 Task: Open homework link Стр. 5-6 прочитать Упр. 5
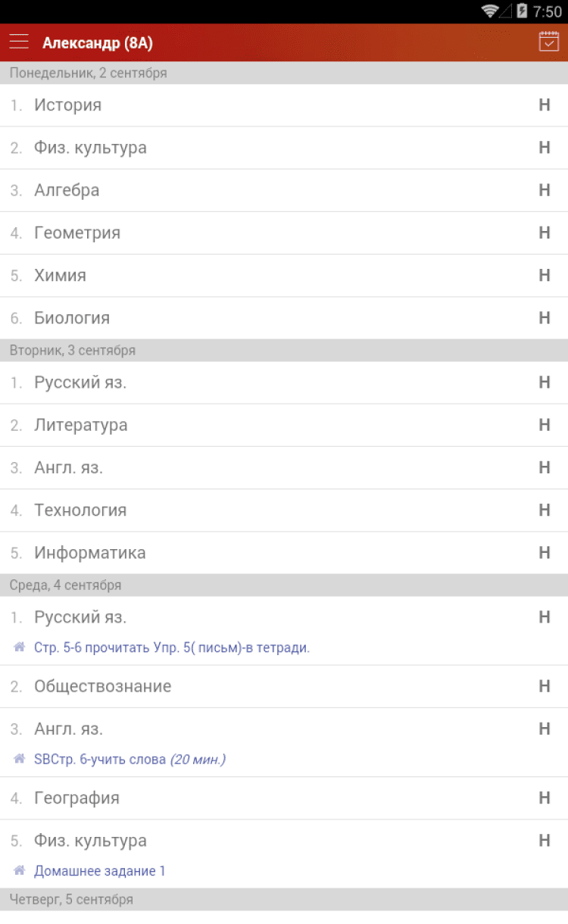coord(172,648)
